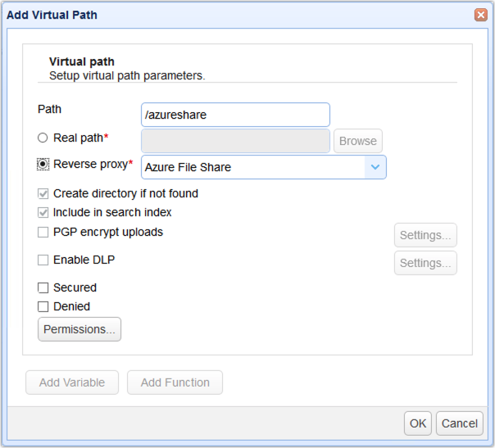Image resolution: width=495 pixels, height=448 pixels.
Task: Open the Permissions dialog
Action: 79,329
